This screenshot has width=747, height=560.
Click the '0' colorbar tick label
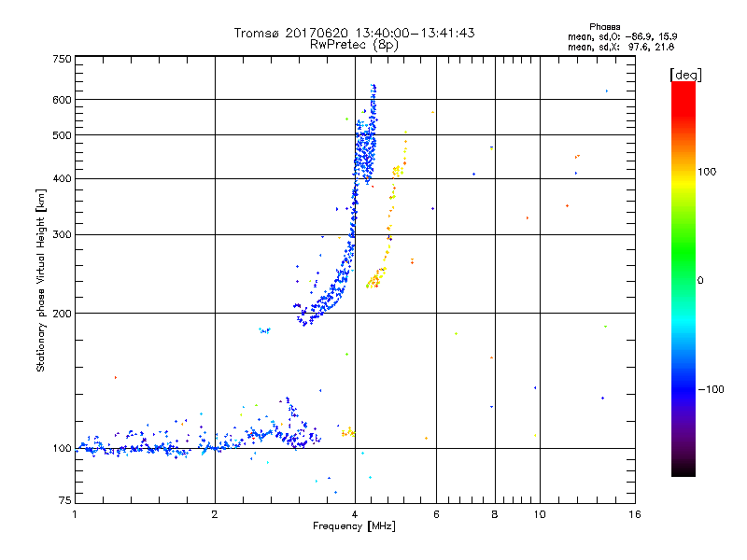point(700,281)
